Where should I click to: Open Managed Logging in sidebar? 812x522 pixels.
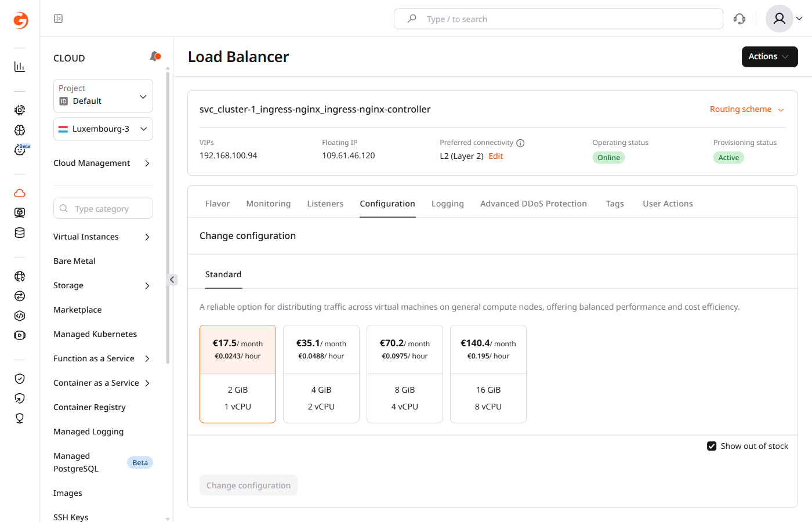89,432
